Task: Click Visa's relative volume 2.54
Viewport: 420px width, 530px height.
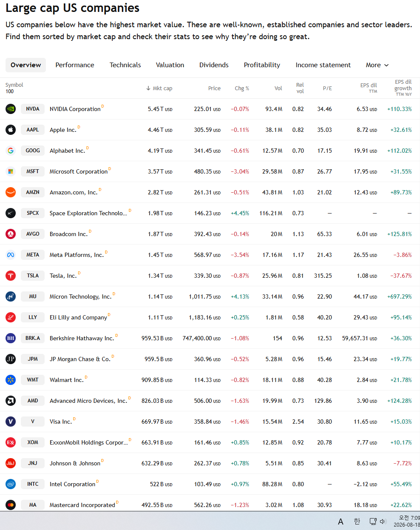Action: (298, 422)
